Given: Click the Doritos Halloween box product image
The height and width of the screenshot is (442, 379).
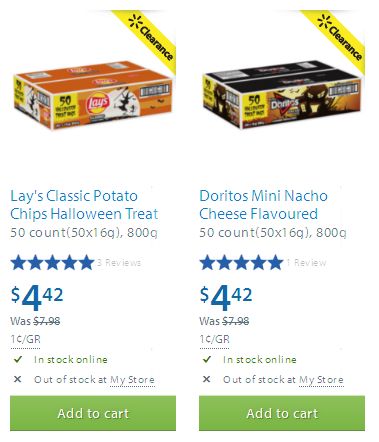Looking at the screenshot, I should 282,95.
